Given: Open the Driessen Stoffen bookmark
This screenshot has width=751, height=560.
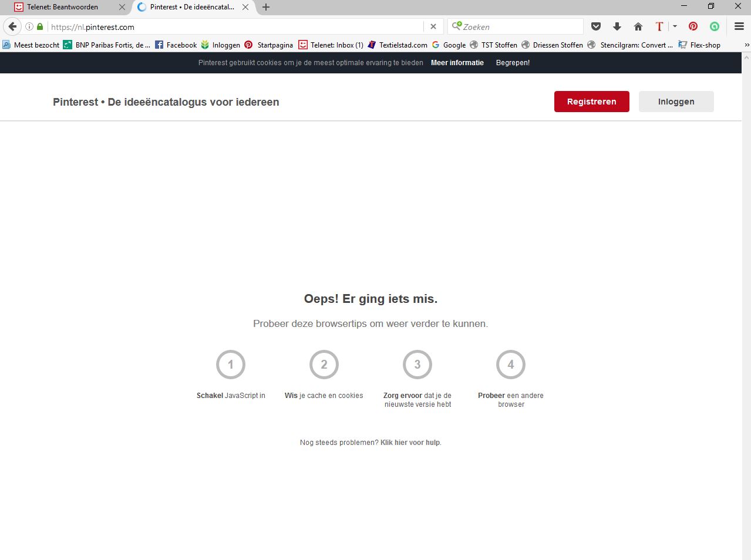Looking at the screenshot, I should pyautogui.click(x=552, y=45).
